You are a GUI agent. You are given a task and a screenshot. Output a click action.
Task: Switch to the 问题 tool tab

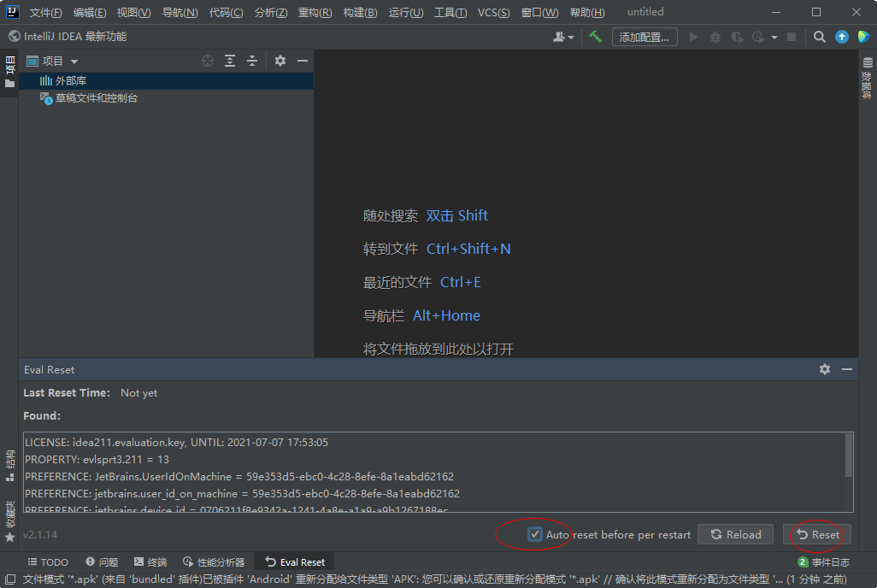point(102,562)
